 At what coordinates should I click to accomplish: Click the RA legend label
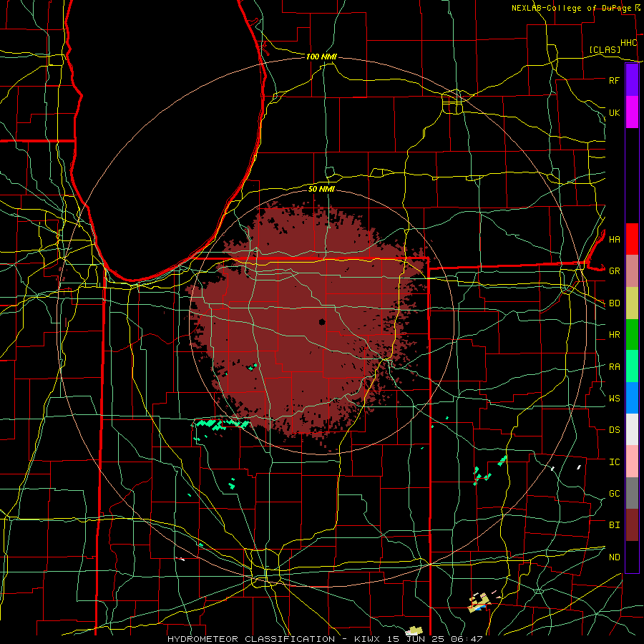(x=614, y=367)
